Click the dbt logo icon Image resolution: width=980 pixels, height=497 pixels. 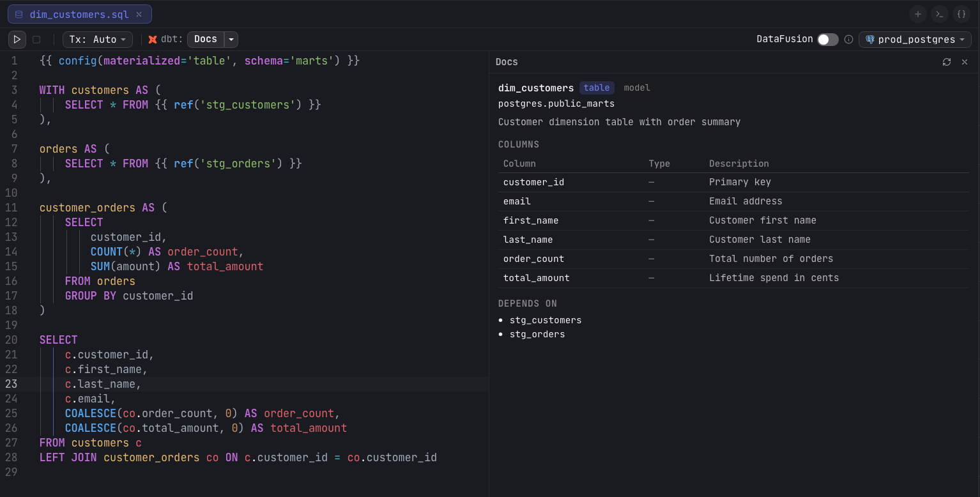(153, 40)
